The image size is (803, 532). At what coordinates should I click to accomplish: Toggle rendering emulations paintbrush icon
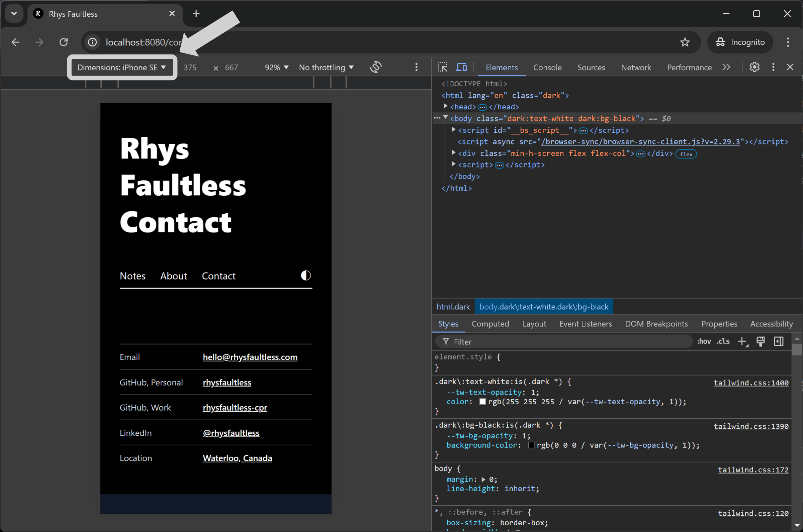(x=761, y=341)
